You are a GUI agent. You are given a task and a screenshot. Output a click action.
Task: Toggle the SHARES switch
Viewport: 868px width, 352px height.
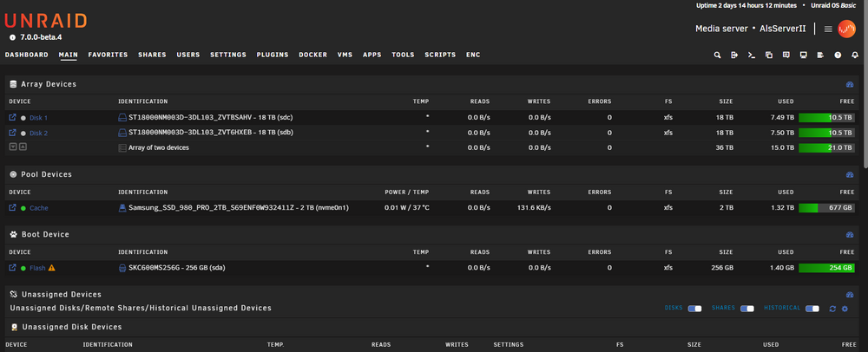(x=747, y=309)
